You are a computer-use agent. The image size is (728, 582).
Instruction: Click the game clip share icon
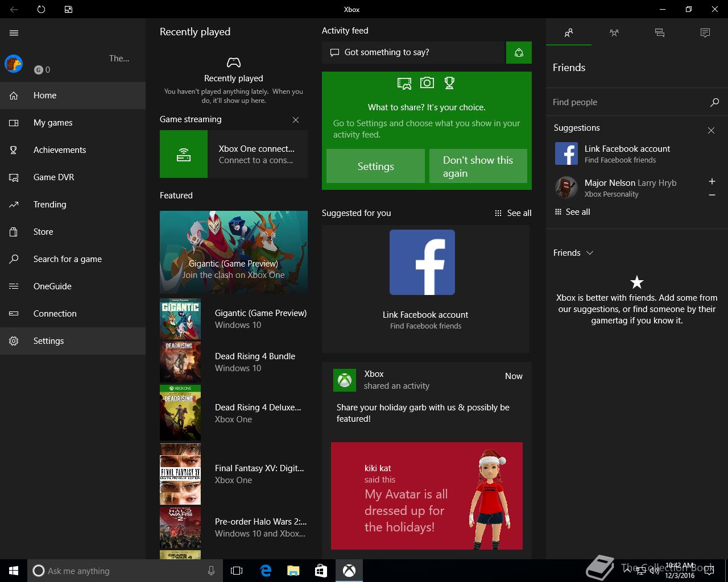pos(404,84)
